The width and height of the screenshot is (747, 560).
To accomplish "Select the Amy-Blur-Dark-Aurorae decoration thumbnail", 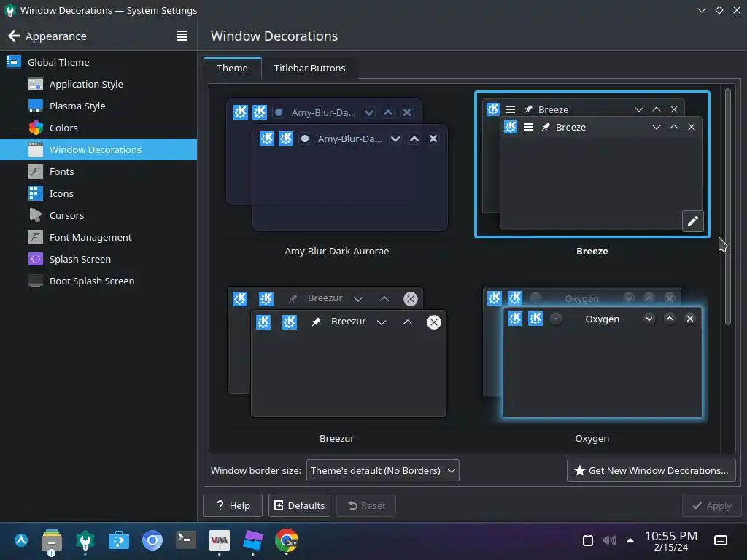I will pos(337,164).
